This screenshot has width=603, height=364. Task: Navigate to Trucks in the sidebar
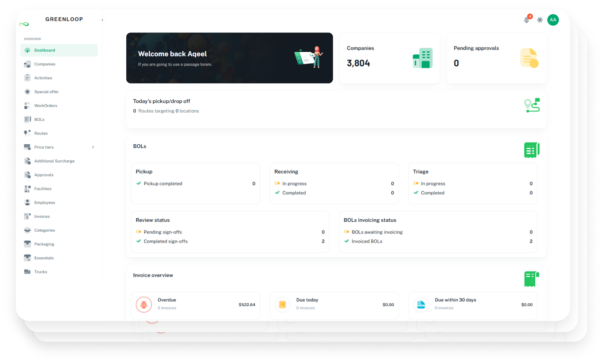click(40, 272)
